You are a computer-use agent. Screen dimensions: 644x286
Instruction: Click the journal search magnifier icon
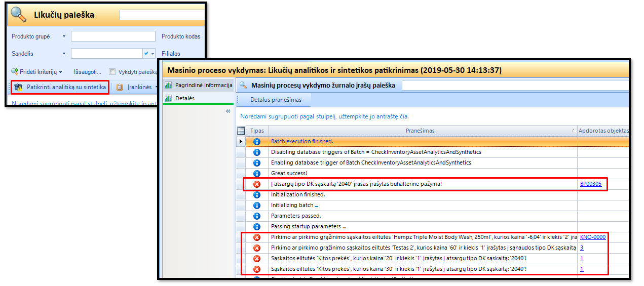[x=243, y=85]
